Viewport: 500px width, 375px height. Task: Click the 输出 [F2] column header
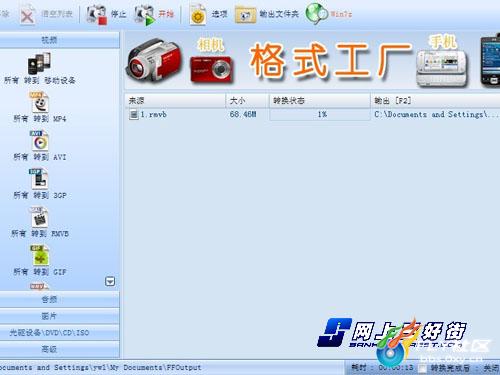[x=435, y=101]
